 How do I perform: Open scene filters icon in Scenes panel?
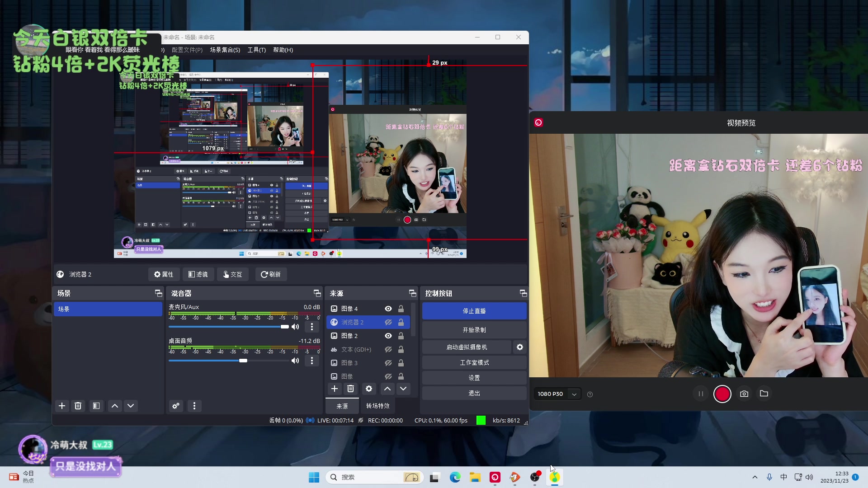[96, 406]
